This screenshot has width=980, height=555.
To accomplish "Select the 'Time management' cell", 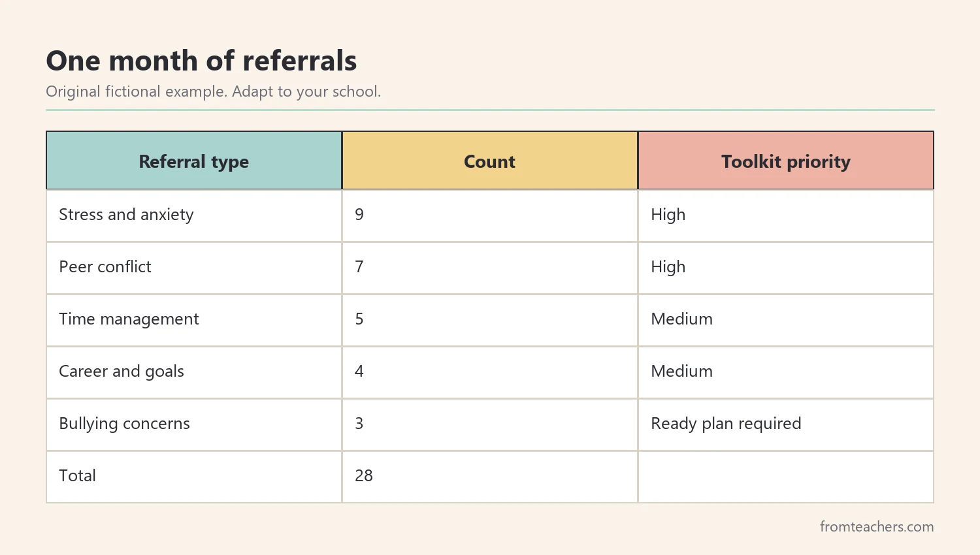I will tap(194, 320).
